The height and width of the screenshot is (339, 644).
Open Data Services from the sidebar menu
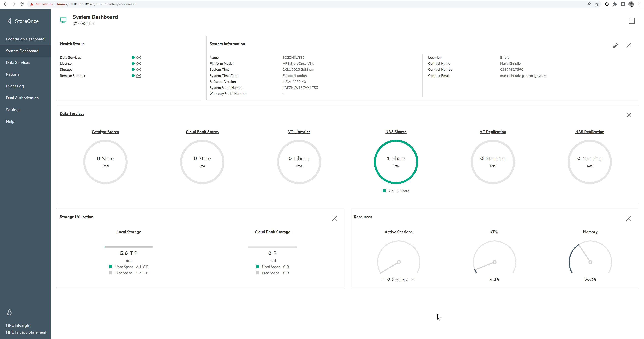[25, 62]
